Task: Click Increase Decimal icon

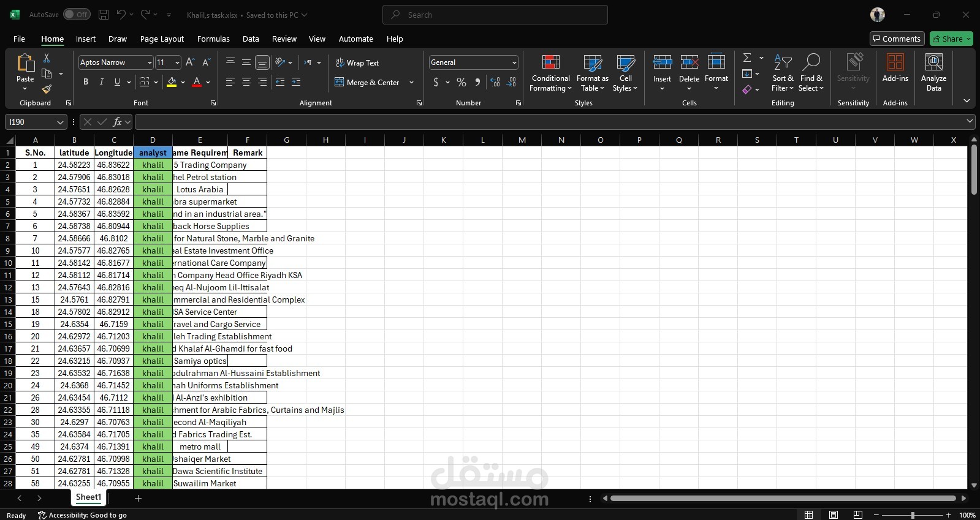Action: [x=495, y=82]
